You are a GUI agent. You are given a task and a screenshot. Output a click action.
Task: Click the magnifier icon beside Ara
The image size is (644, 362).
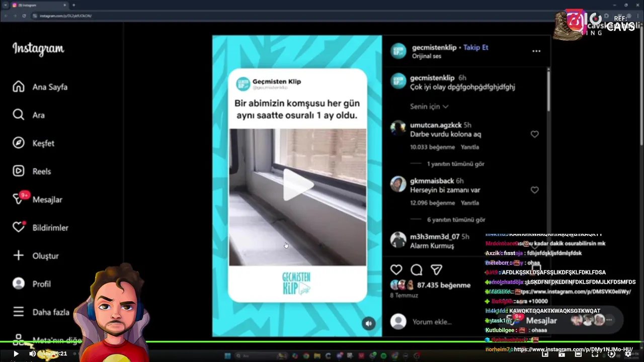click(19, 115)
